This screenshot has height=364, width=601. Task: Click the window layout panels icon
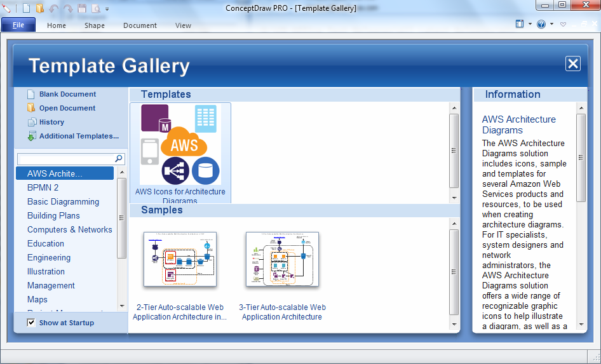(519, 24)
